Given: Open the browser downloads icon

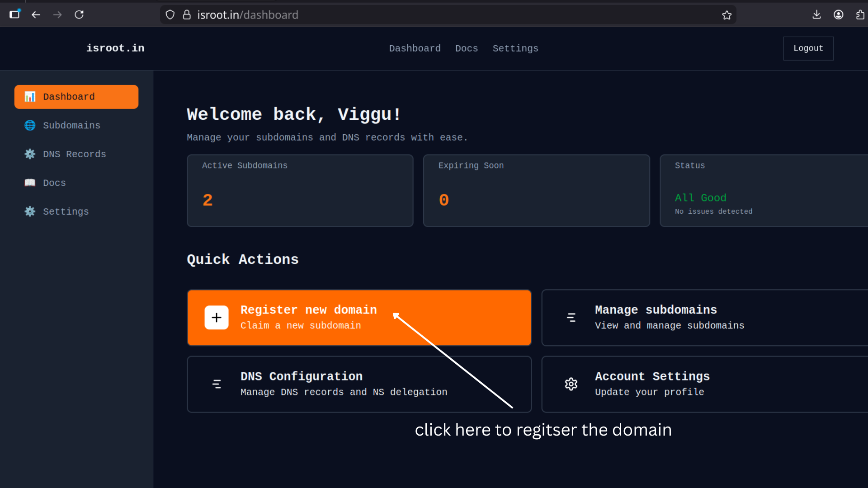Looking at the screenshot, I should coord(816,15).
